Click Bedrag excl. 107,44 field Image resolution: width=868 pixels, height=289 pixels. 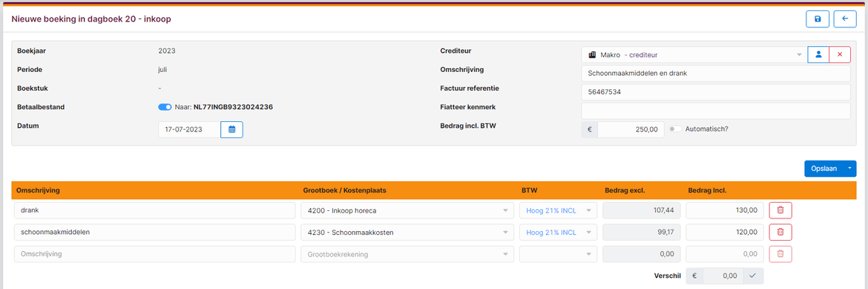coord(641,210)
